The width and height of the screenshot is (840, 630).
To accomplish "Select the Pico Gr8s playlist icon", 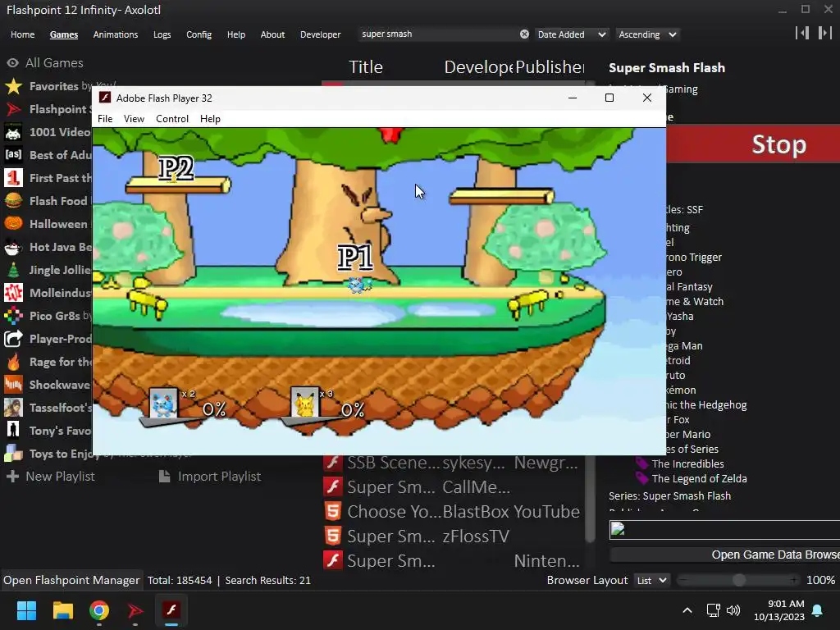I will (13, 316).
